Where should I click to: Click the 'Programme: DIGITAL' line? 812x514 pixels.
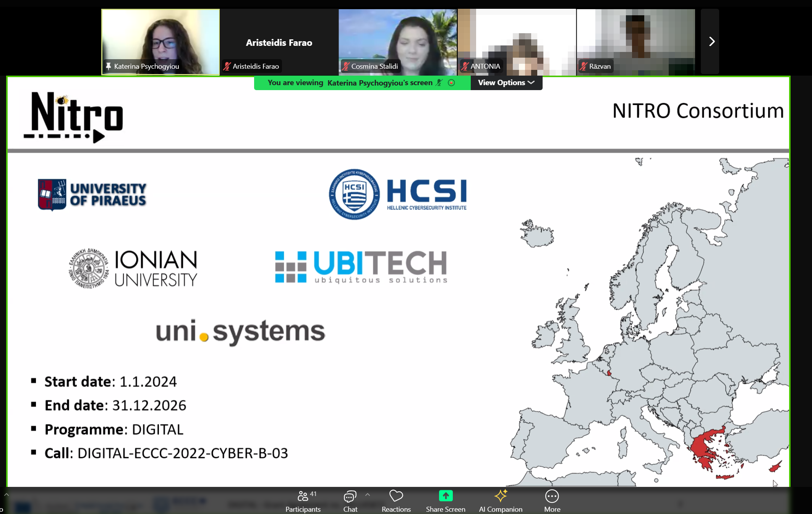114,430
